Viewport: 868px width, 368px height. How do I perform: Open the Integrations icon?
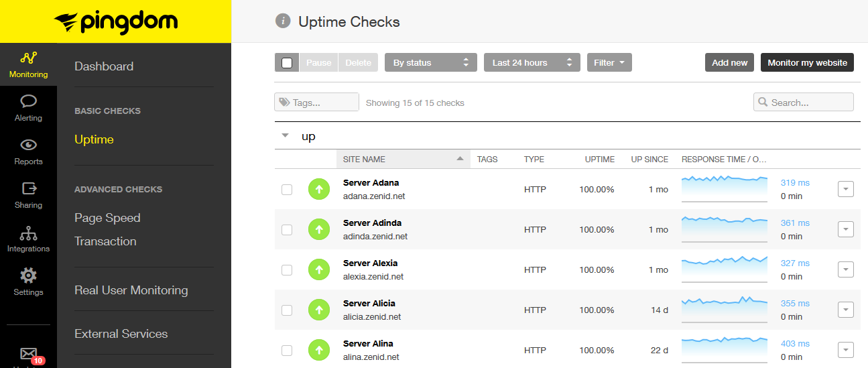point(28,233)
